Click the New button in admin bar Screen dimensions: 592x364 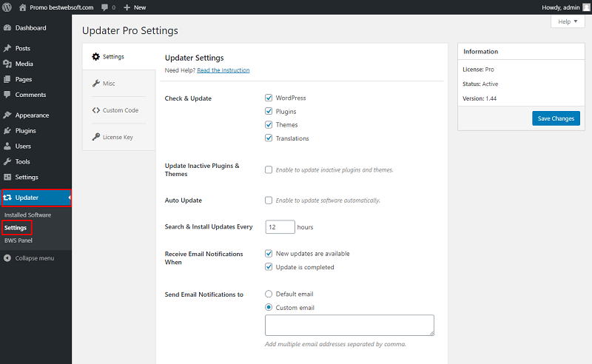135,7
